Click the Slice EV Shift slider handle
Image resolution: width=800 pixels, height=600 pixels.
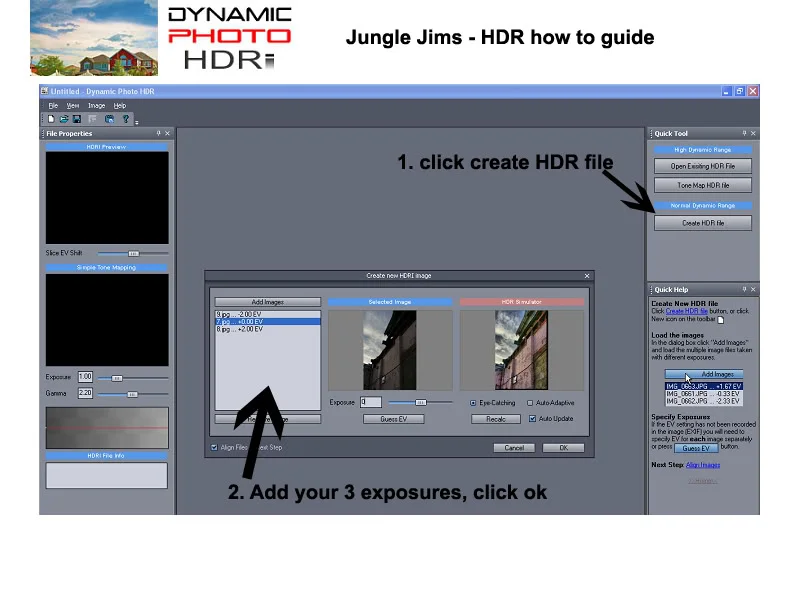133,254
